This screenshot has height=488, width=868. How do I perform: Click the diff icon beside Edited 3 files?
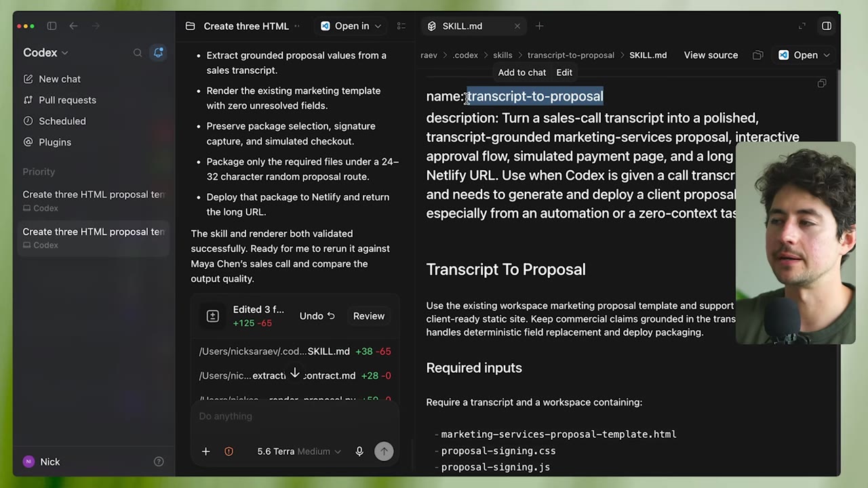(212, 316)
